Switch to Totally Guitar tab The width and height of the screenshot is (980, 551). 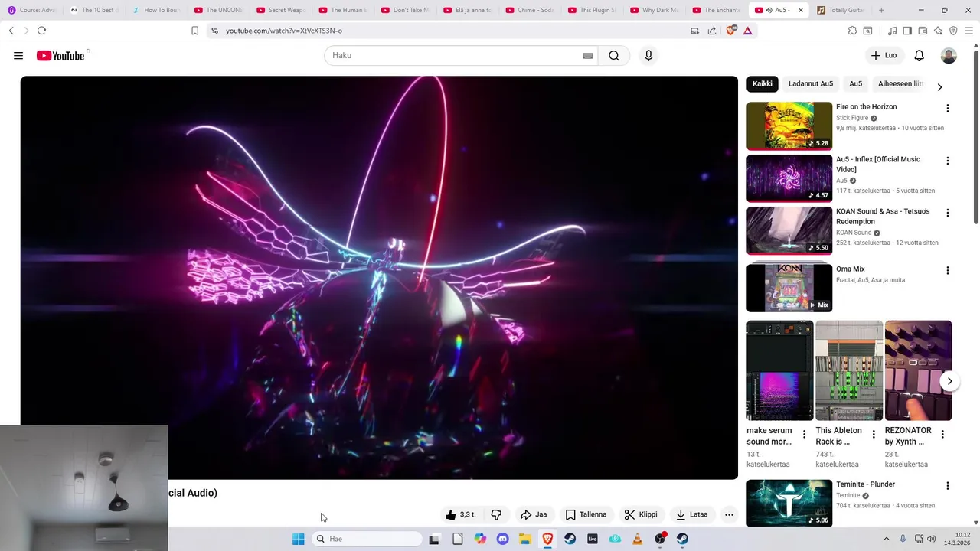(x=841, y=10)
